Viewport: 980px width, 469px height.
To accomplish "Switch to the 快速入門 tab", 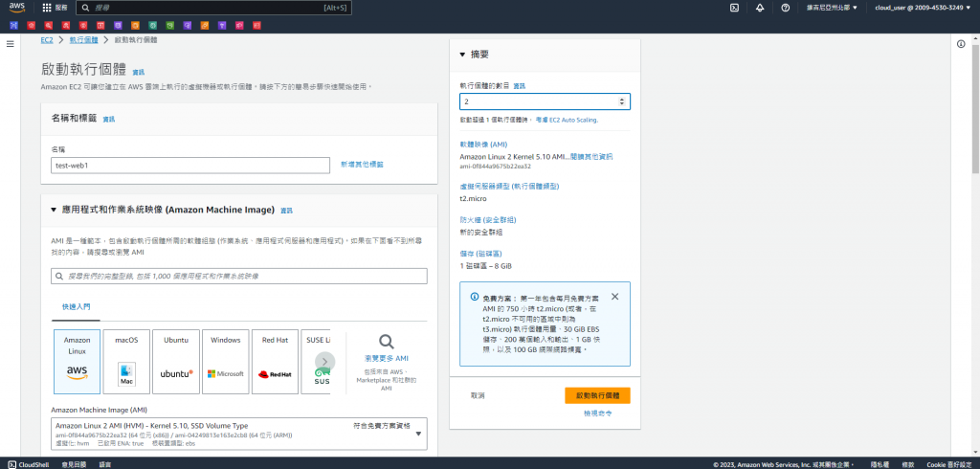I will click(x=77, y=307).
